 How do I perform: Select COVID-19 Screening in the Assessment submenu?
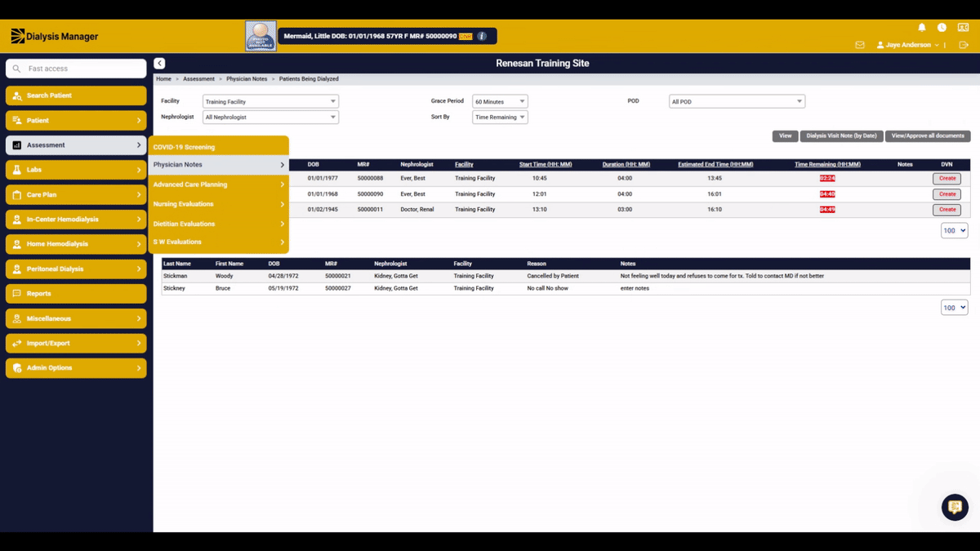pyautogui.click(x=218, y=147)
